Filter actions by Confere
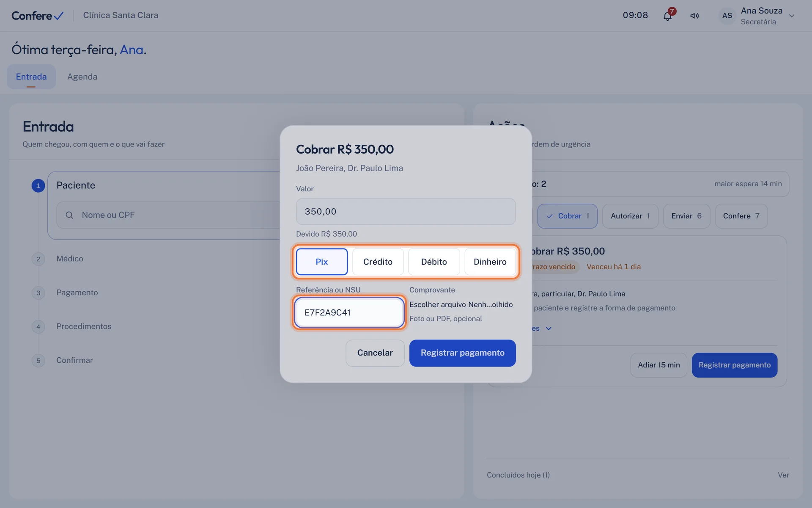Viewport: 812px width, 508px height. coord(741,216)
